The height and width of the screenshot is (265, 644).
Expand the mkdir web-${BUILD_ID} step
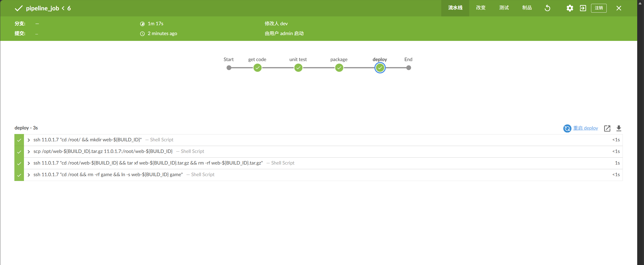[x=29, y=140]
